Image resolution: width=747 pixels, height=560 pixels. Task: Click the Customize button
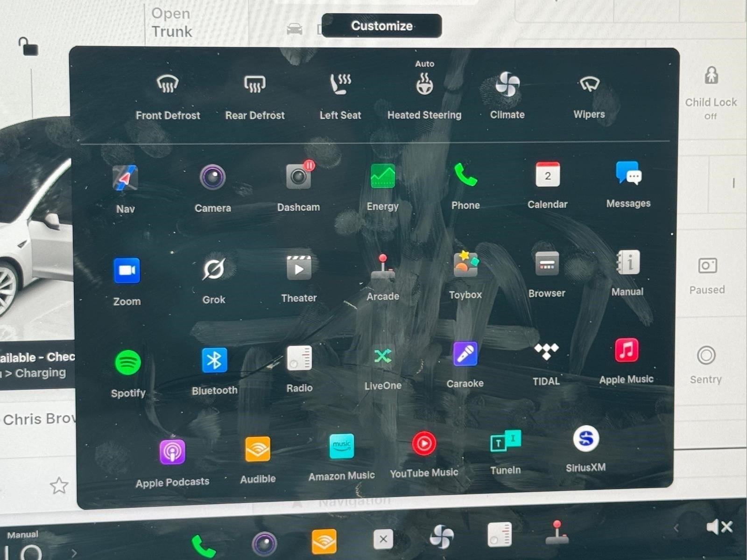click(x=381, y=26)
